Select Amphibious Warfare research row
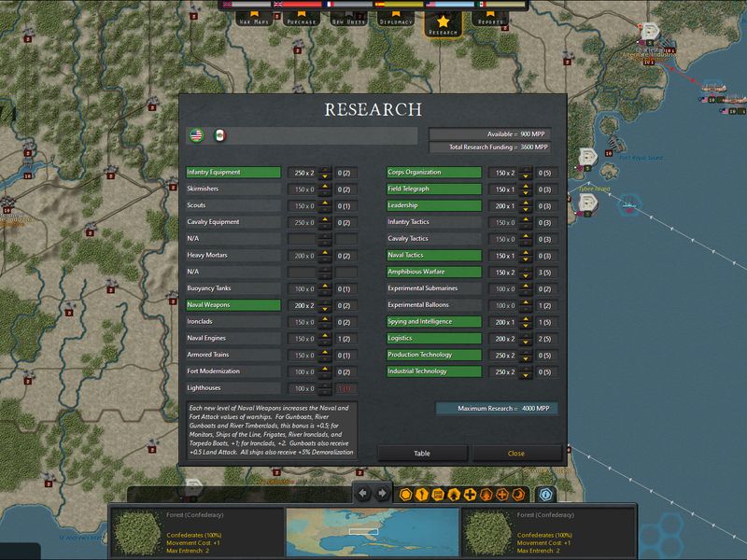The image size is (747, 560). coord(434,272)
